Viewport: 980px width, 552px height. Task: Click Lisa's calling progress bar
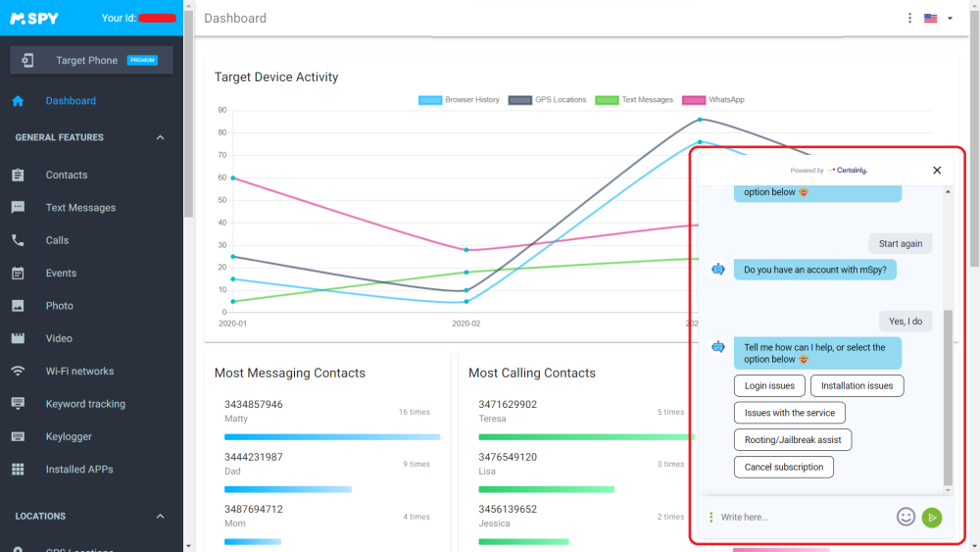pos(547,489)
